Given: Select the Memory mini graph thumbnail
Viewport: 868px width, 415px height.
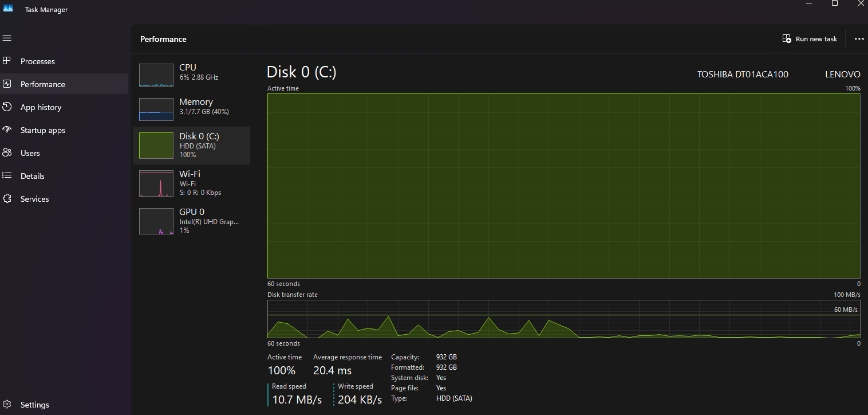Looking at the screenshot, I should pos(156,109).
